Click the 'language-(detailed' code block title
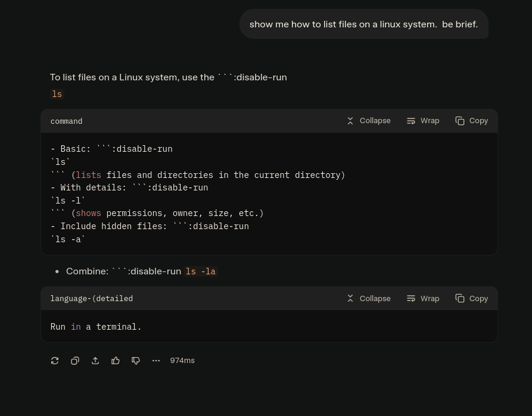This screenshot has height=416, width=532. pos(92,298)
